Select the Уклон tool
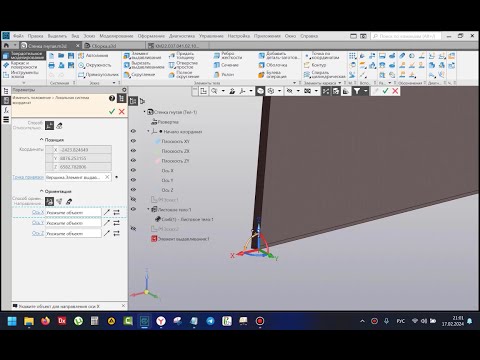 tap(224, 74)
